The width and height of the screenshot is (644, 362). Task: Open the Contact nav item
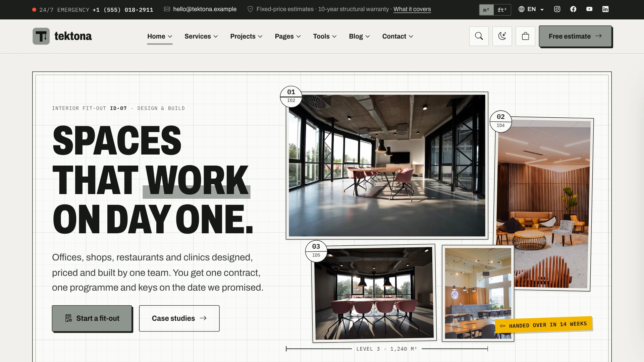pyautogui.click(x=398, y=36)
